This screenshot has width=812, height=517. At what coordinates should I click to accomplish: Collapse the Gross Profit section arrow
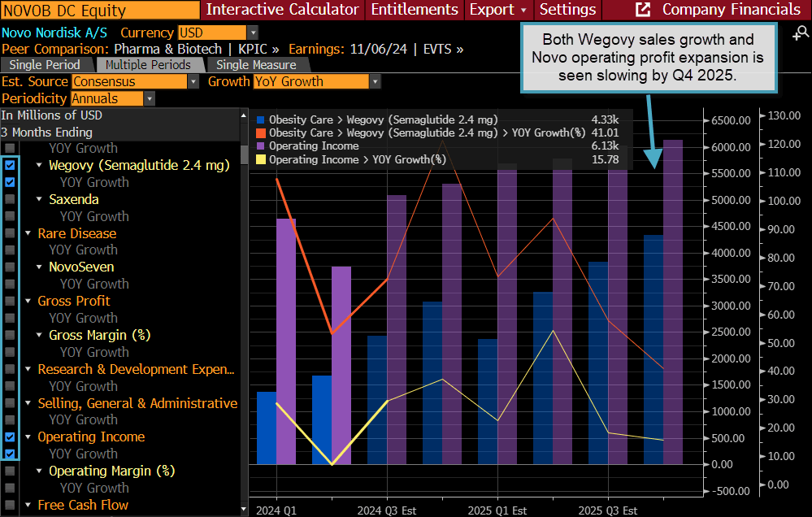[x=28, y=301]
